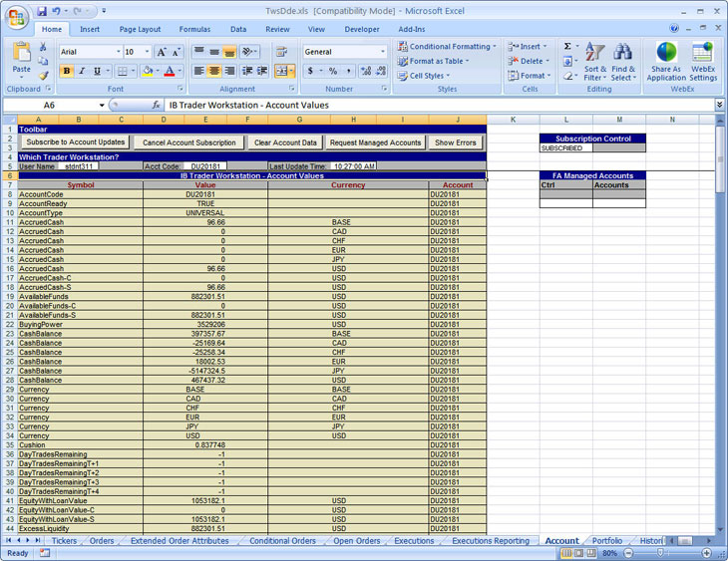
Task: Open the Font name dropdown
Action: (119, 52)
